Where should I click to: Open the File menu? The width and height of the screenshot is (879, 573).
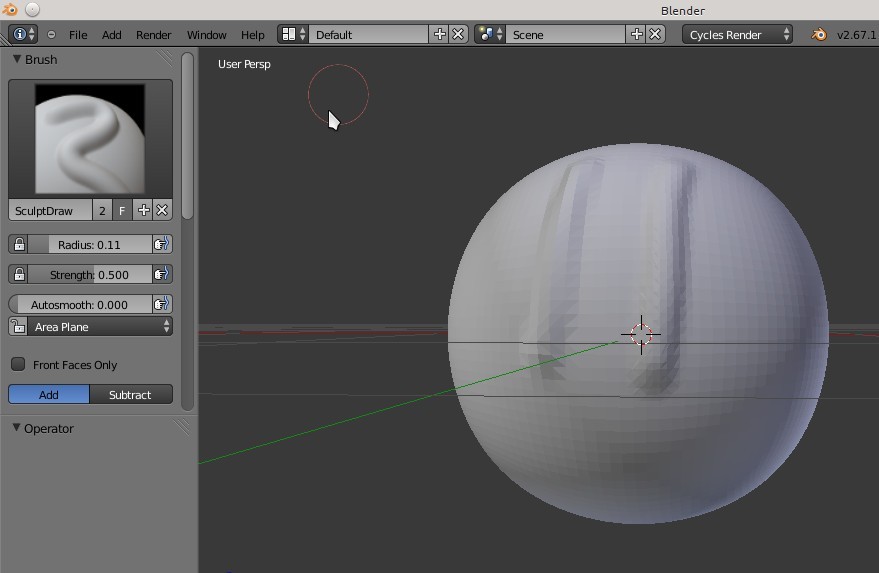tap(78, 34)
